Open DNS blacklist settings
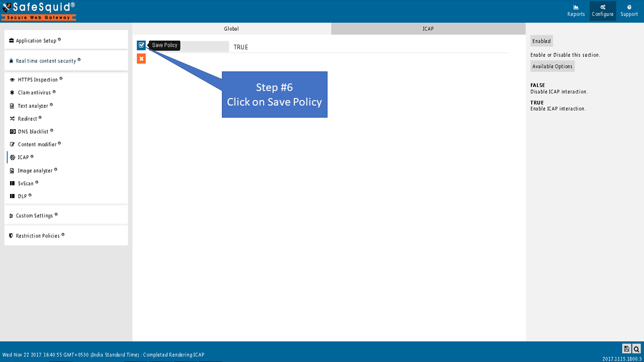 pyautogui.click(x=33, y=132)
